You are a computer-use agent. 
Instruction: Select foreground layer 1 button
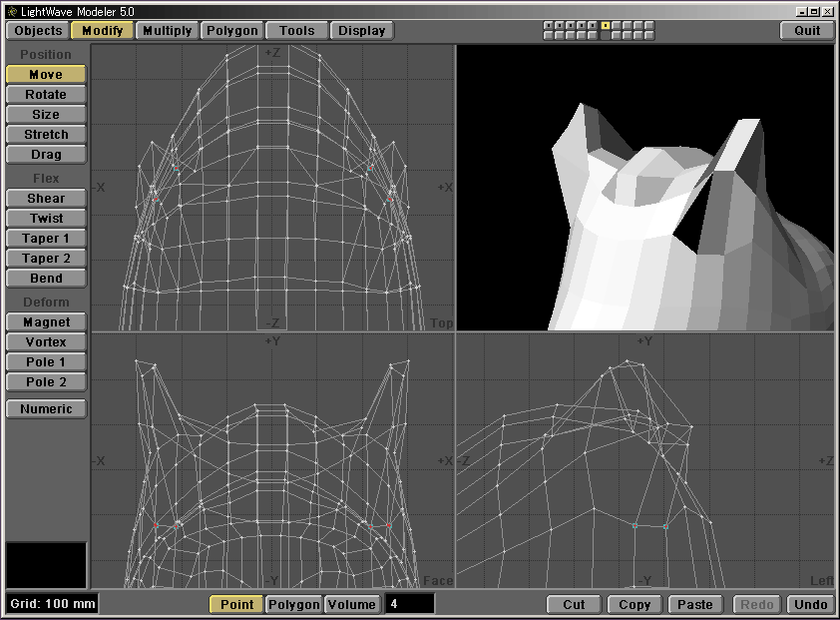coord(549,25)
